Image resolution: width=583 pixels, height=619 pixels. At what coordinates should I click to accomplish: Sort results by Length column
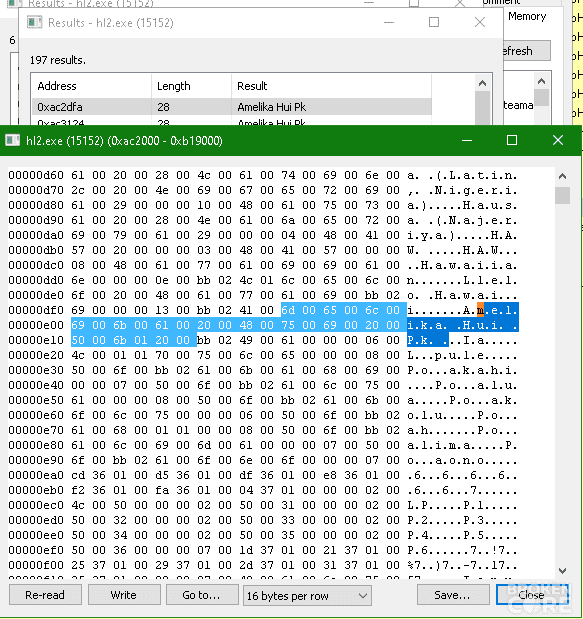[x=191, y=86]
